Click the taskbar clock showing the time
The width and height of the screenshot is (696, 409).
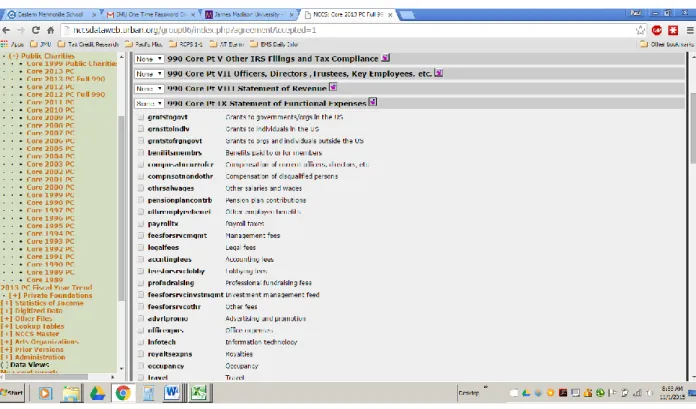point(672,393)
